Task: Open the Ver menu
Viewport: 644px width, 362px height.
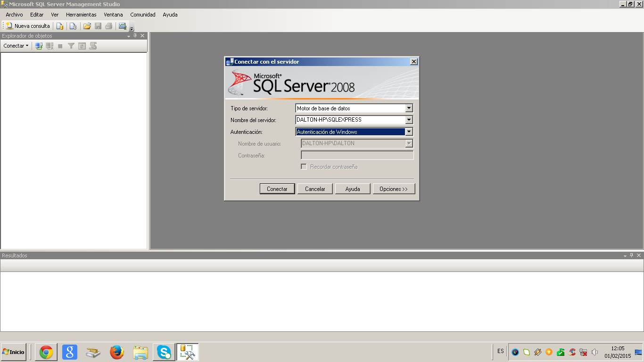Action: click(55, 15)
